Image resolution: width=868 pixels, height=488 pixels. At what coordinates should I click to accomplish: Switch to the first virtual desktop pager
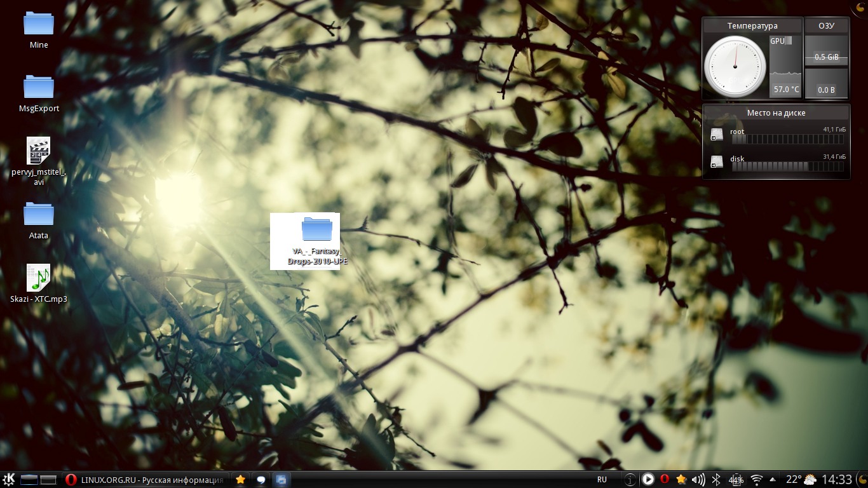coord(29,480)
